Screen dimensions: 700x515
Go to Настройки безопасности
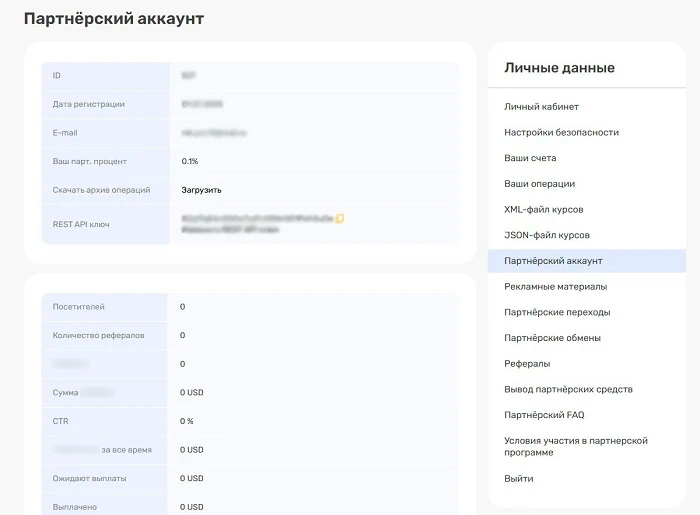pos(561,132)
